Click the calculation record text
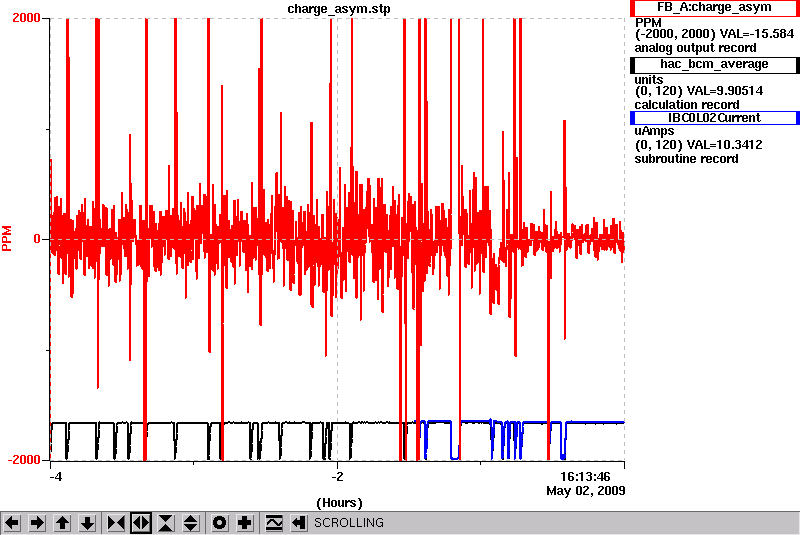The height and width of the screenshot is (535, 800). pos(687,105)
